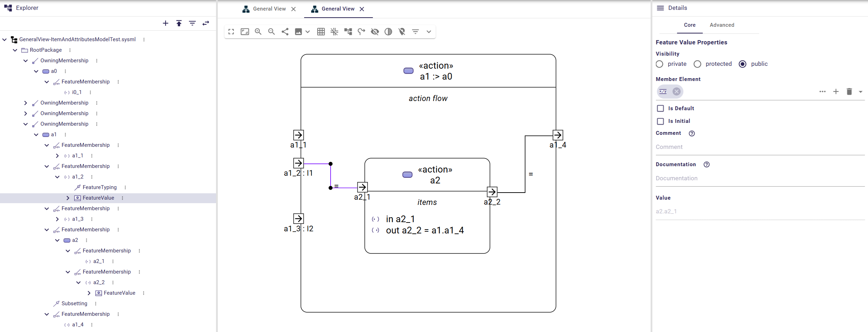Enable the Is Default checkbox
This screenshot has height=332, width=868.
click(660, 108)
